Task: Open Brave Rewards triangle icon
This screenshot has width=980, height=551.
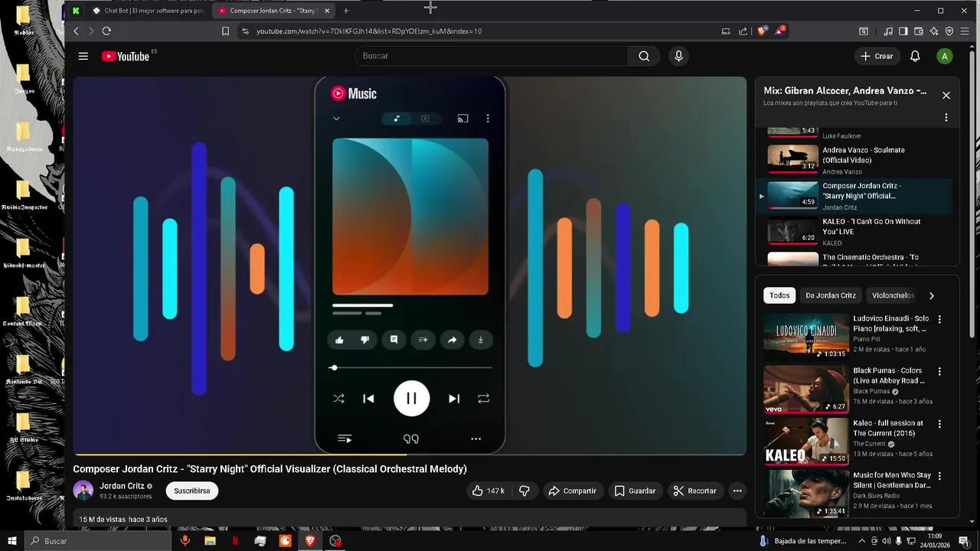Action: click(x=780, y=31)
